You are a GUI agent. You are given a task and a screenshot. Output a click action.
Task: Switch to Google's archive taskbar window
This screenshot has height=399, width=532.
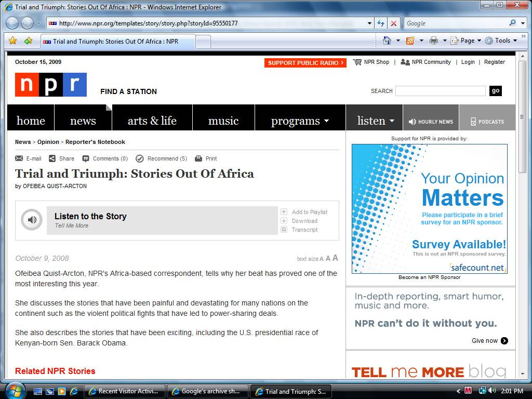pos(207,391)
